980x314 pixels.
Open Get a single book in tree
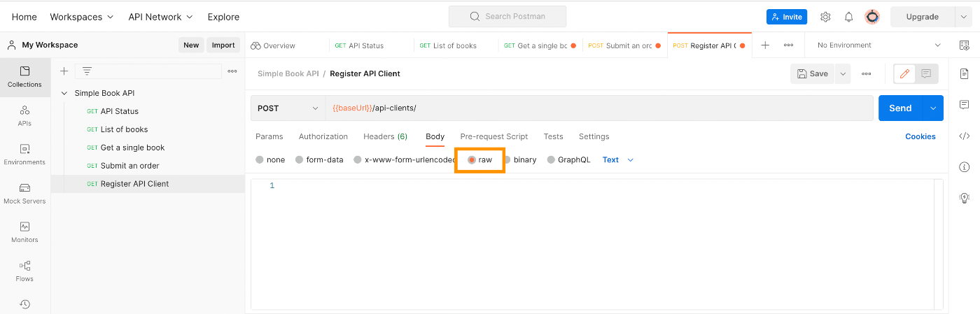pyautogui.click(x=132, y=148)
